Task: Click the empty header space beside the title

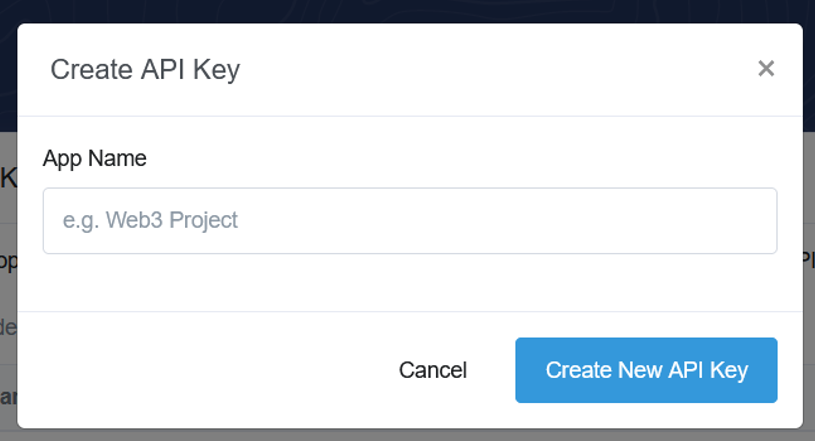Action: (494, 70)
